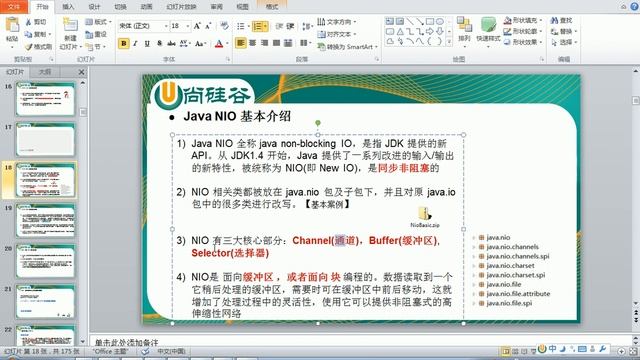Select slide 16 thumbnail
This screenshot has height=360, width=640.
[x=46, y=99]
